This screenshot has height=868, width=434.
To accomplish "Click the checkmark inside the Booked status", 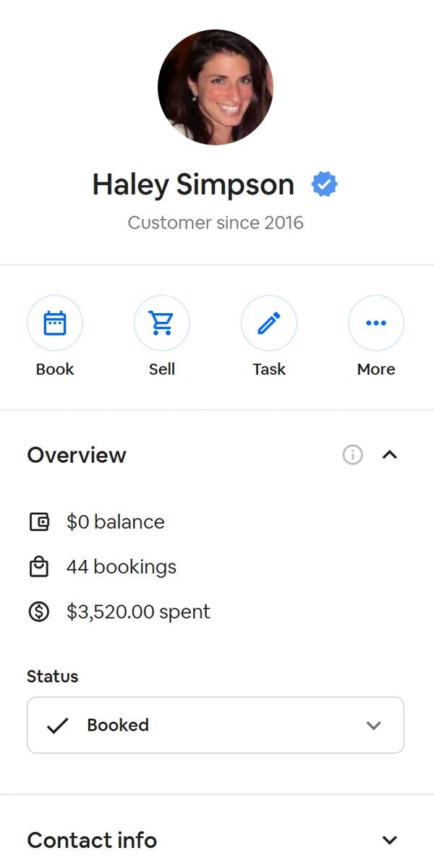I will (x=60, y=725).
